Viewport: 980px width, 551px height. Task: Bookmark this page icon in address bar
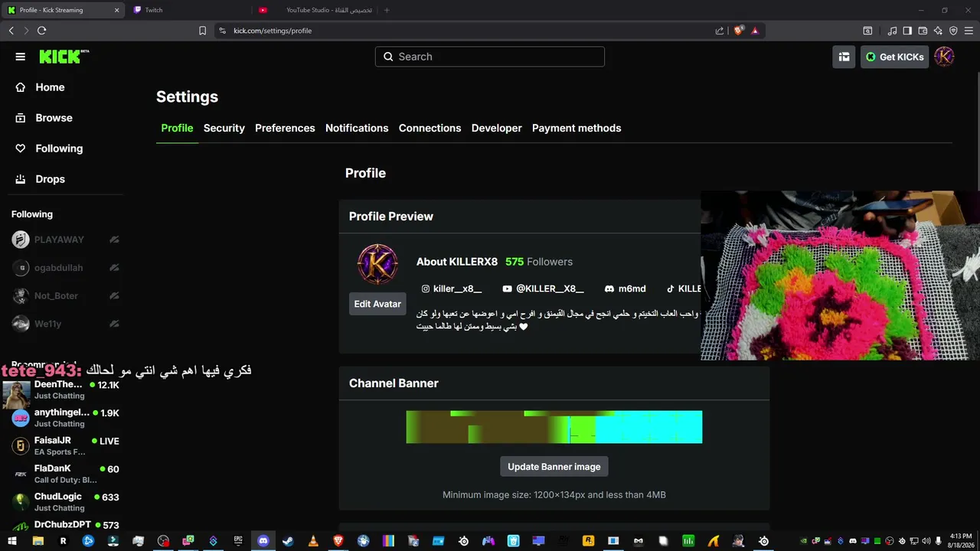(x=202, y=31)
